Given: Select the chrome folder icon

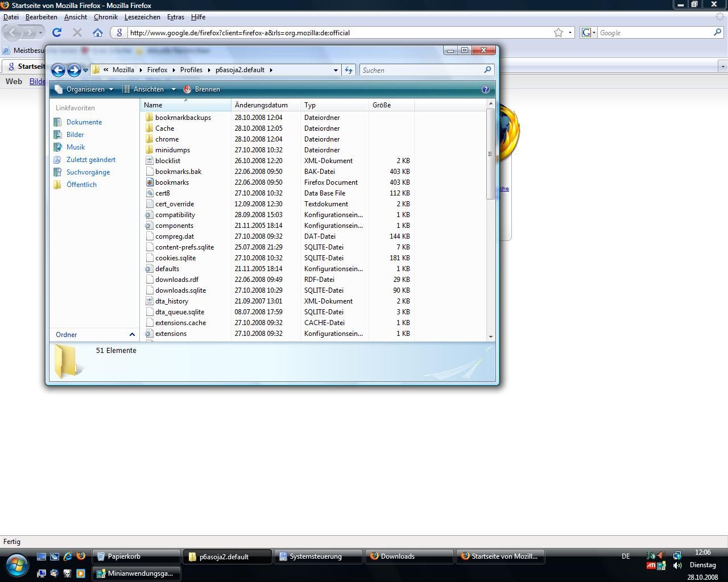Looking at the screenshot, I should [150, 139].
